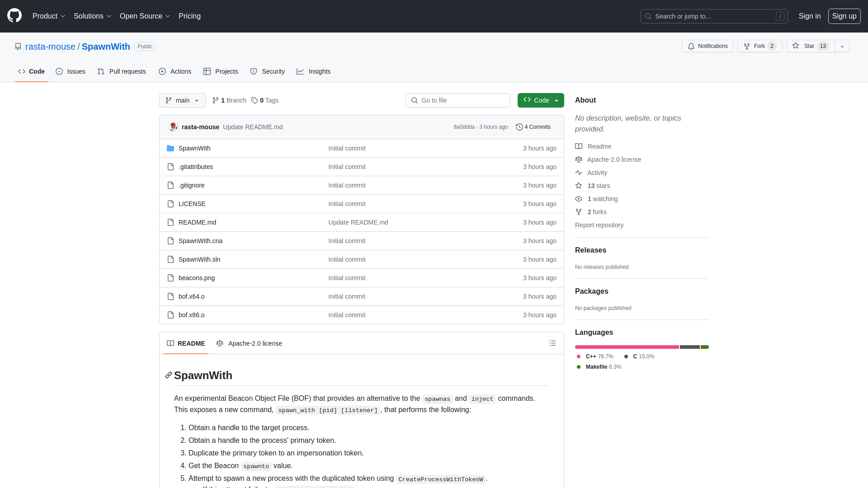
Task: Click the SpawnWith folder link
Action: (194, 148)
